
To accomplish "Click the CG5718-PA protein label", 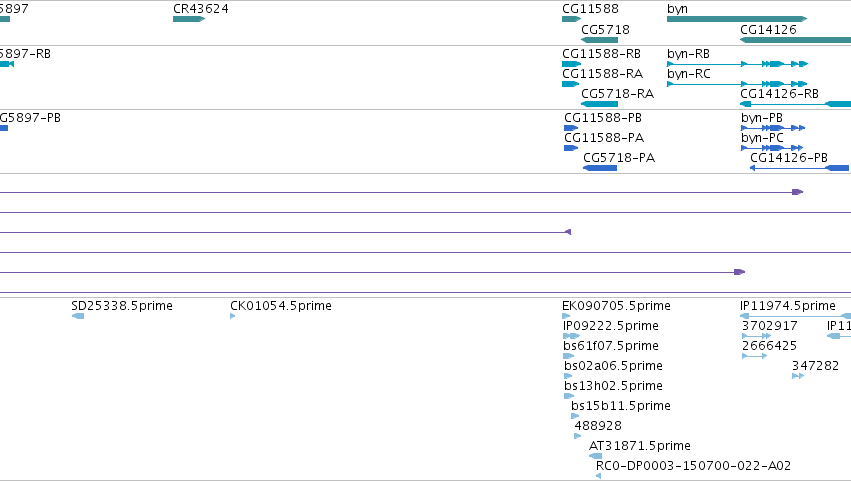I will [x=619, y=158].
